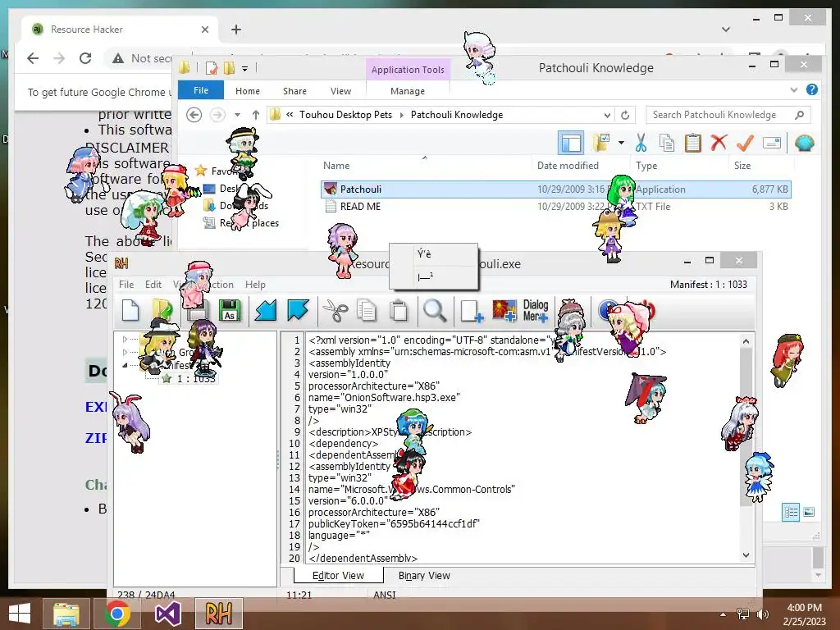Viewport: 840px width, 630px height.
Task: Click the New blank file icon in Resource Hacker
Action: [130, 310]
